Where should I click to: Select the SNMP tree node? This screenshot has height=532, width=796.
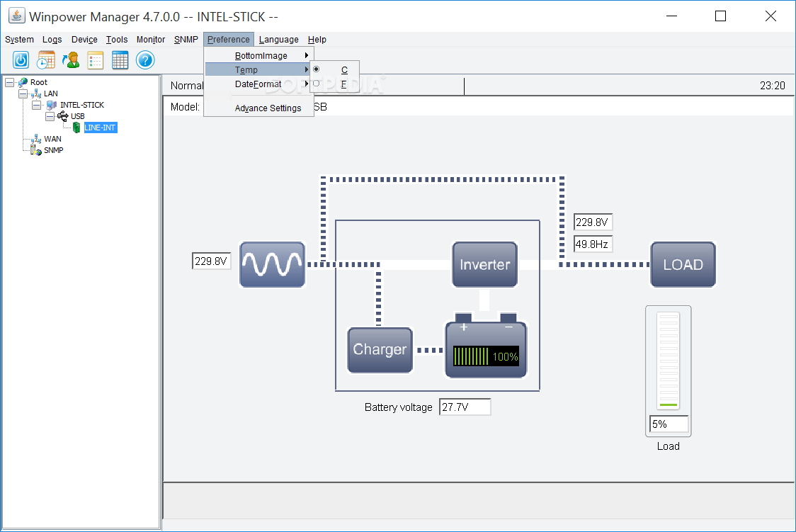53,150
